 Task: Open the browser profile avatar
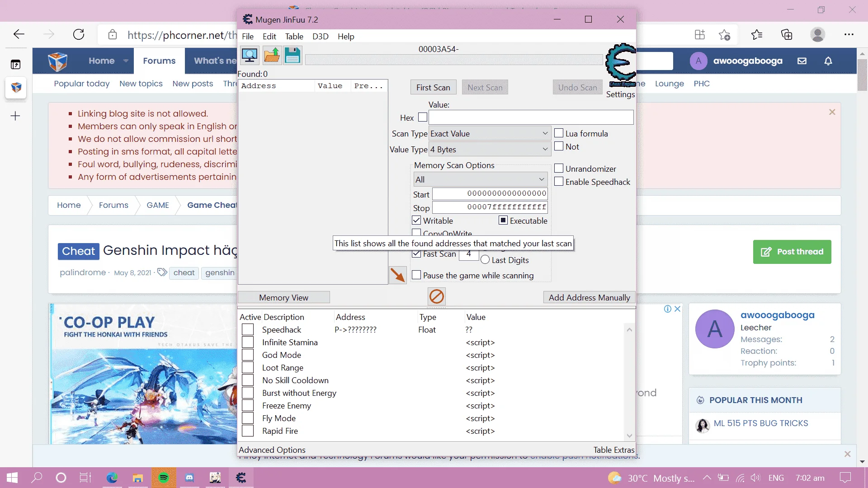coord(818,34)
